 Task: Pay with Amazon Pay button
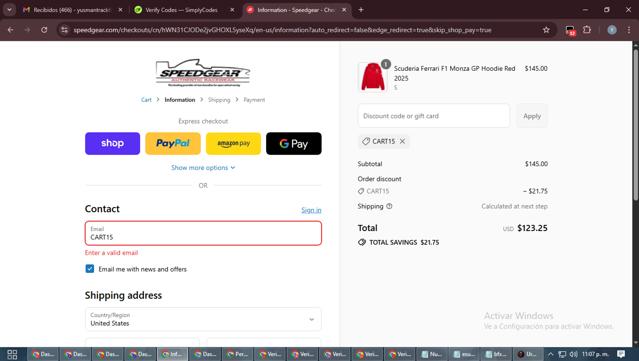coord(234,143)
